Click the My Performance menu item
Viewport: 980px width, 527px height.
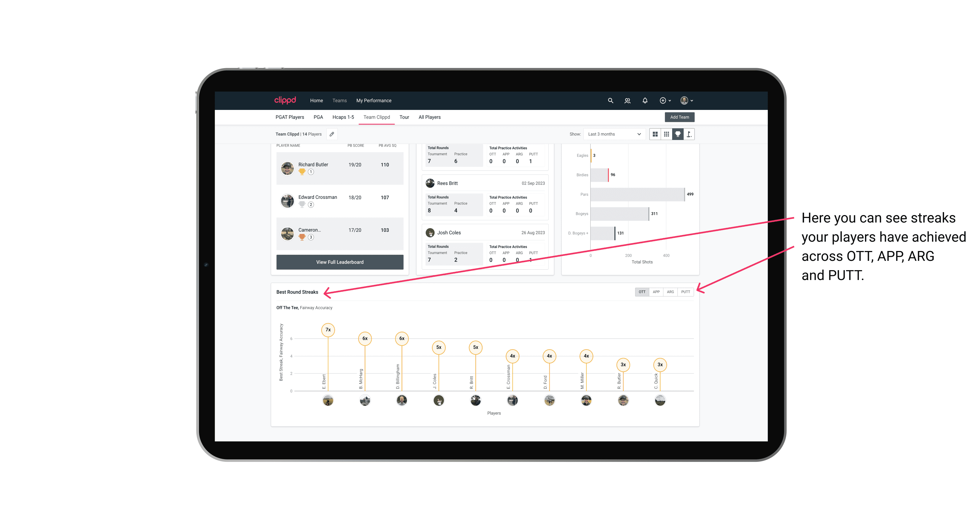pyautogui.click(x=374, y=101)
